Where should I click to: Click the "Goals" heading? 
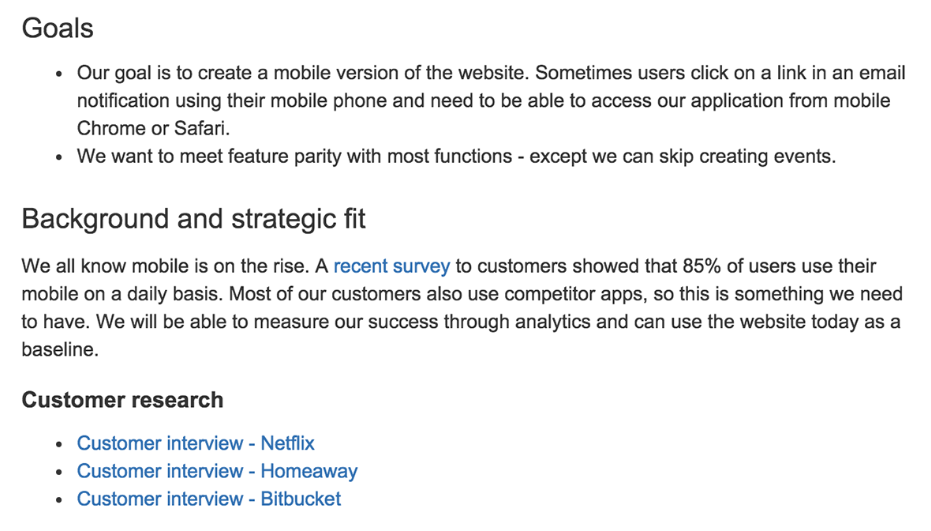[58, 28]
